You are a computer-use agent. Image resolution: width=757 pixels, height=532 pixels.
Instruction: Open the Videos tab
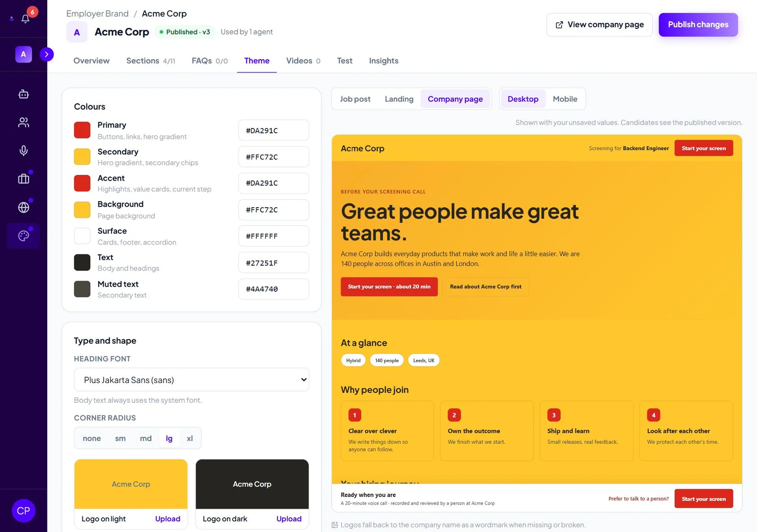tap(303, 61)
